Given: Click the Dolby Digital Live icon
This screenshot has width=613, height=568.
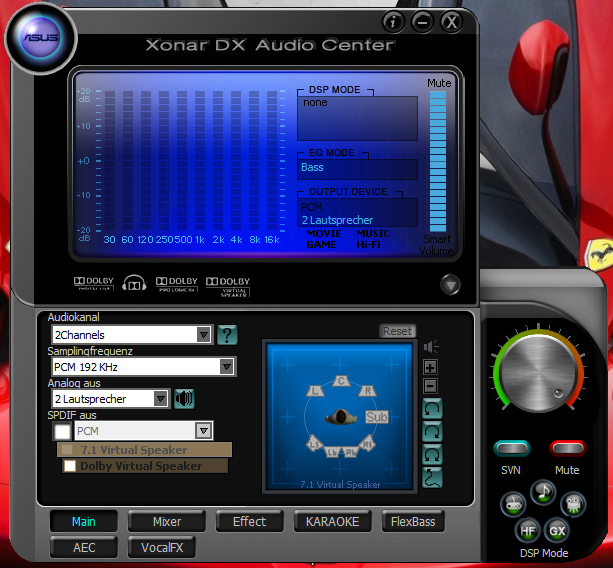Looking at the screenshot, I should 94,283.
